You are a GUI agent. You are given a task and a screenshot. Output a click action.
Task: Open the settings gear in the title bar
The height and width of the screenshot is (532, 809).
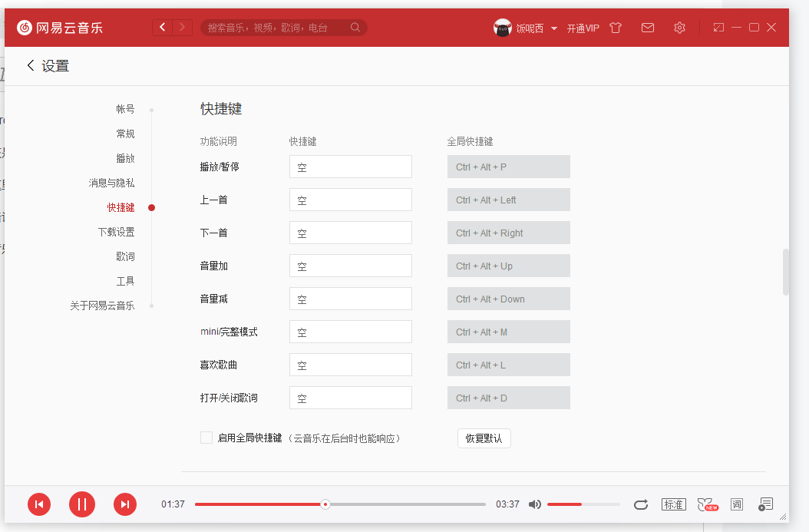tap(679, 27)
